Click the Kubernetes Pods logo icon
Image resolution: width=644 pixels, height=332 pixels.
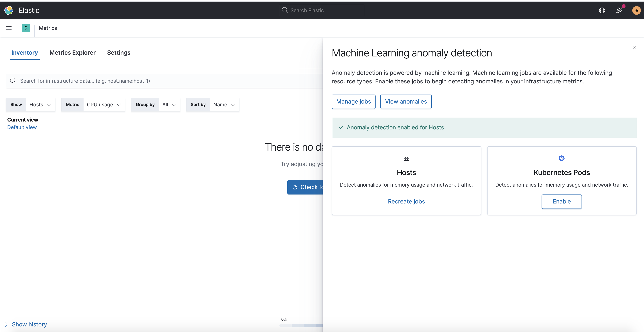point(562,158)
